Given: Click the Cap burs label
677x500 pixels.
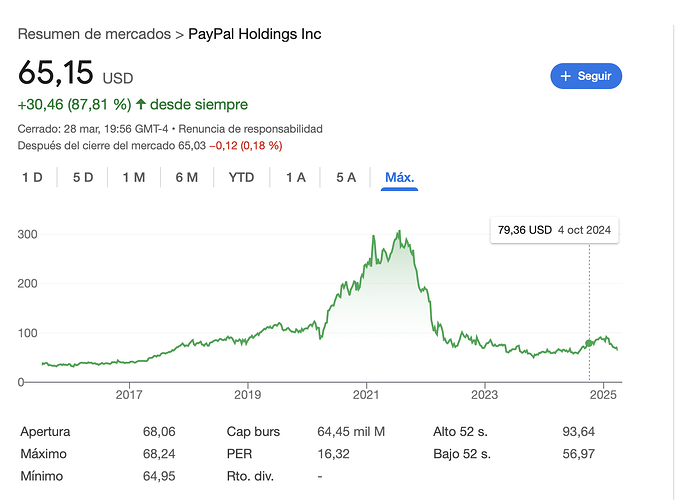Looking at the screenshot, I should pos(253,432).
